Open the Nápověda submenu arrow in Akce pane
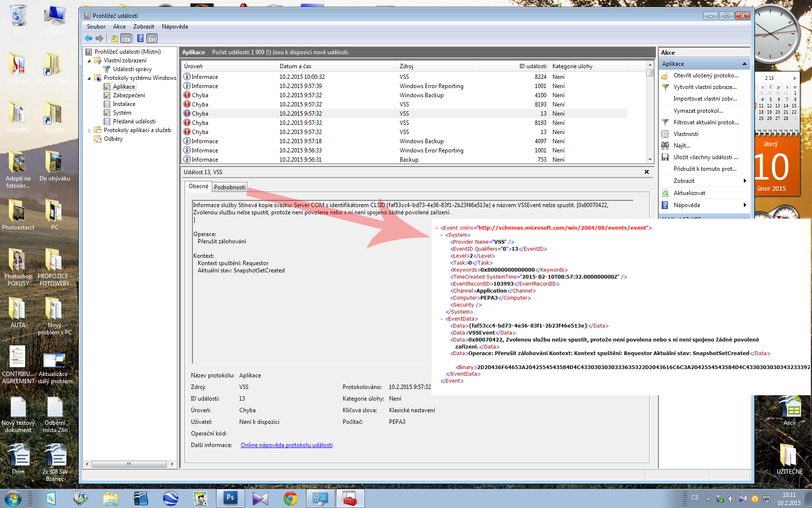The height and width of the screenshot is (508, 812). tap(745, 205)
